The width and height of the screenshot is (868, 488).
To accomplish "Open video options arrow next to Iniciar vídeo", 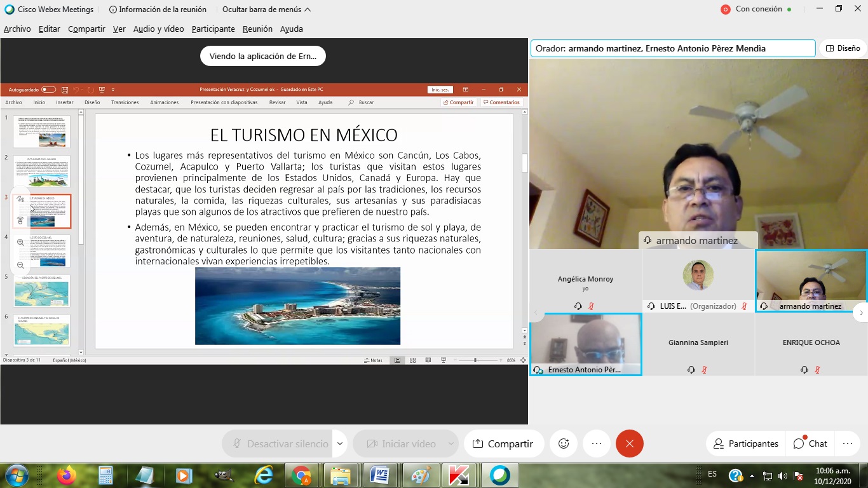I will [452, 444].
